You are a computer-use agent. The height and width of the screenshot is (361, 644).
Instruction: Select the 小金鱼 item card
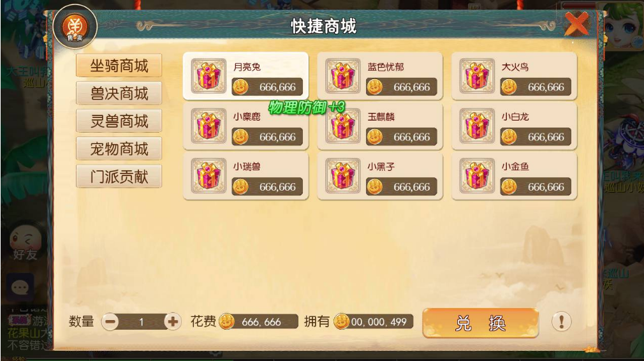tap(514, 176)
